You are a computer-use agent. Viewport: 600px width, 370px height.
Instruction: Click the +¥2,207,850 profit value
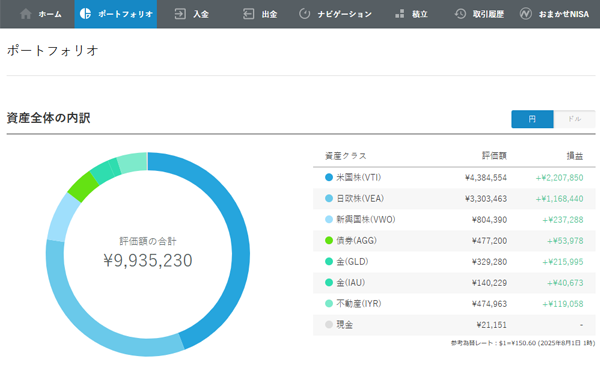pyautogui.click(x=559, y=178)
